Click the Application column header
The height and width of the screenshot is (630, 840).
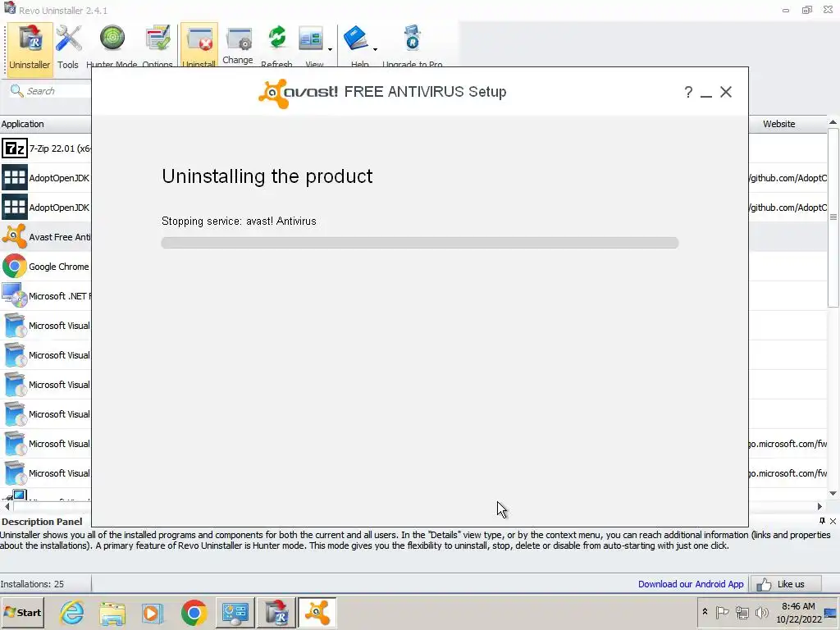point(46,124)
